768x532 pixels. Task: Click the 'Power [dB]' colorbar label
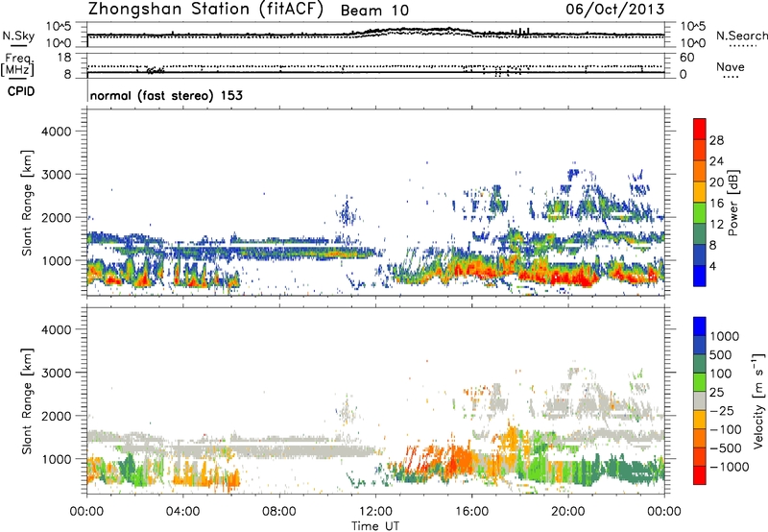(732, 203)
